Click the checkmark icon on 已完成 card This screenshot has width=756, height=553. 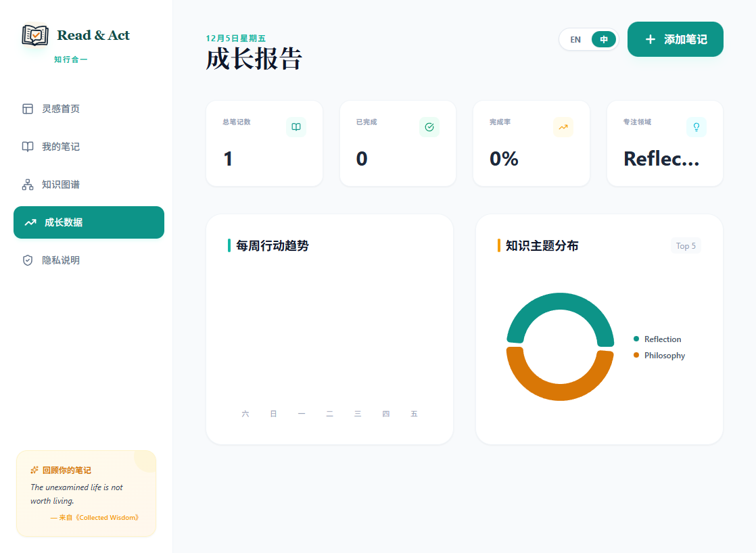tap(429, 127)
